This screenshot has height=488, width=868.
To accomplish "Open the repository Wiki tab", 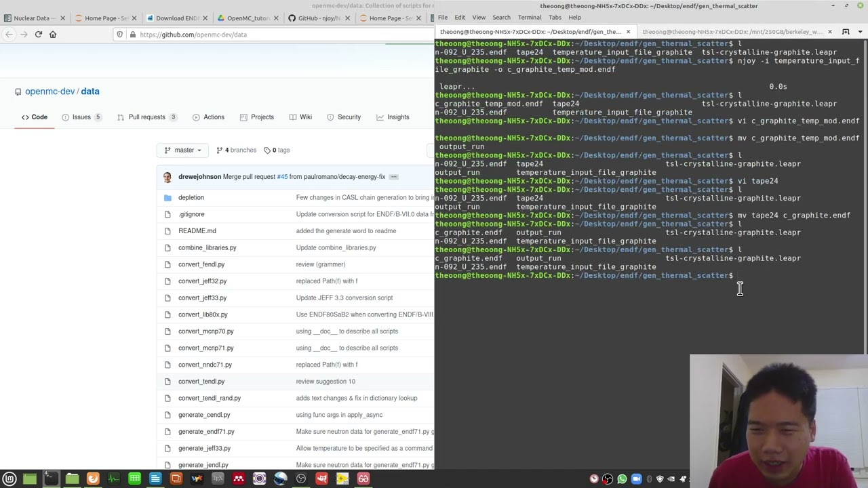I will tap(300, 117).
